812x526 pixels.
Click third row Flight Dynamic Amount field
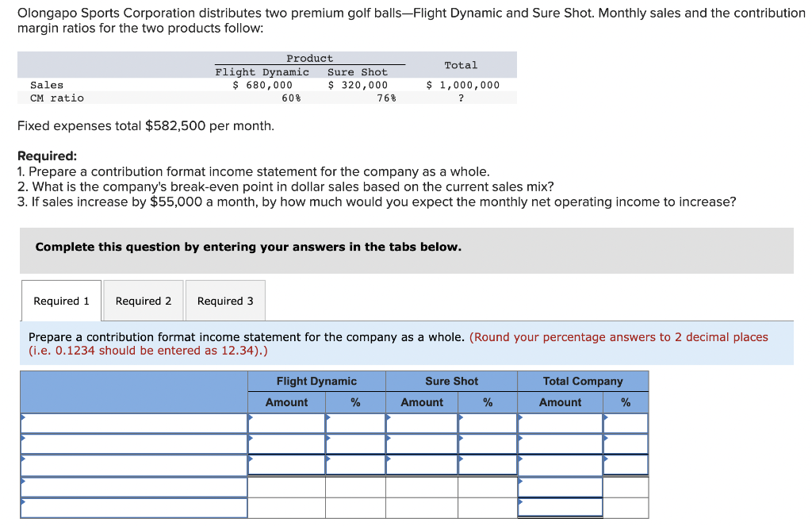click(286, 465)
